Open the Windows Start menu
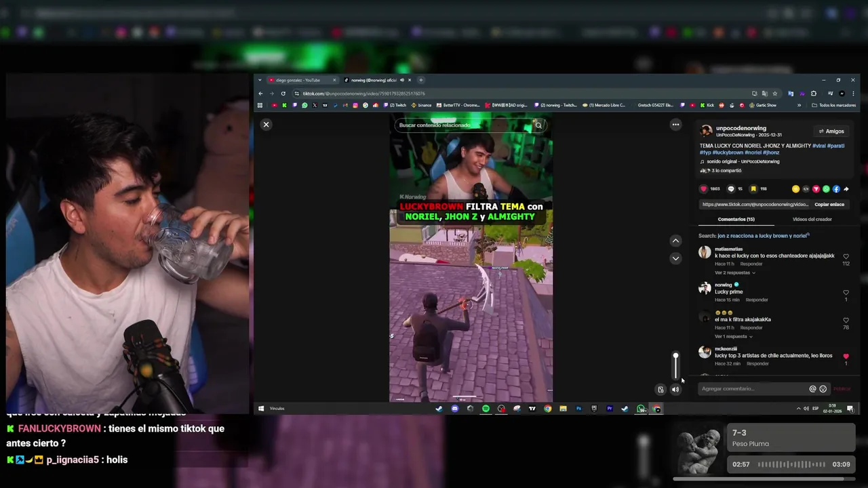The height and width of the screenshot is (488, 868). [261, 409]
